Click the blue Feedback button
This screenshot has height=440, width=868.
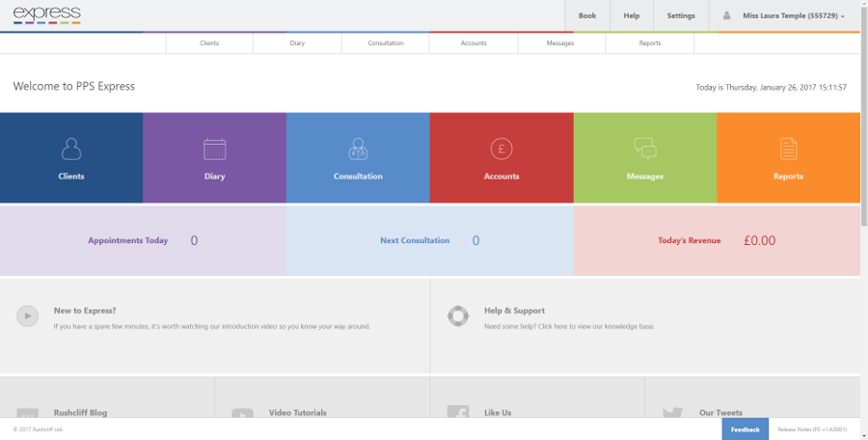pyautogui.click(x=746, y=429)
